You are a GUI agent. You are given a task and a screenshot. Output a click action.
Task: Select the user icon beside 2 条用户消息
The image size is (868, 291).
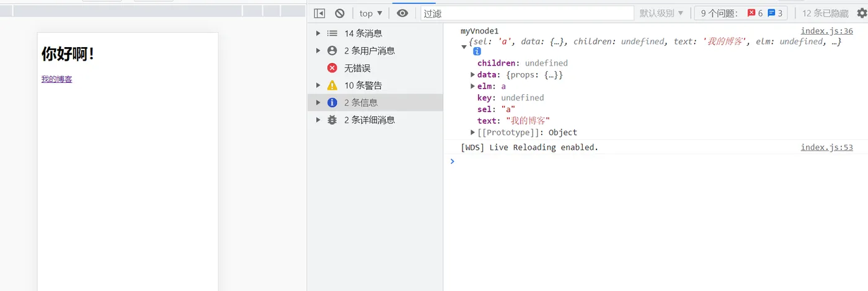click(x=332, y=51)
